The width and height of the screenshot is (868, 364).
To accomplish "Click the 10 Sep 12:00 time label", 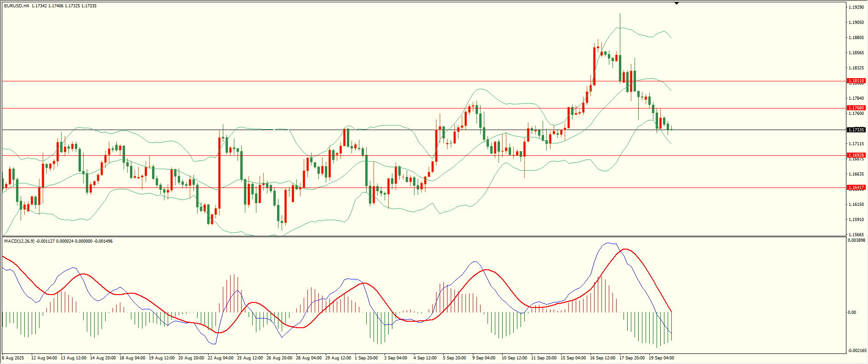I will (x=515, y=358).
